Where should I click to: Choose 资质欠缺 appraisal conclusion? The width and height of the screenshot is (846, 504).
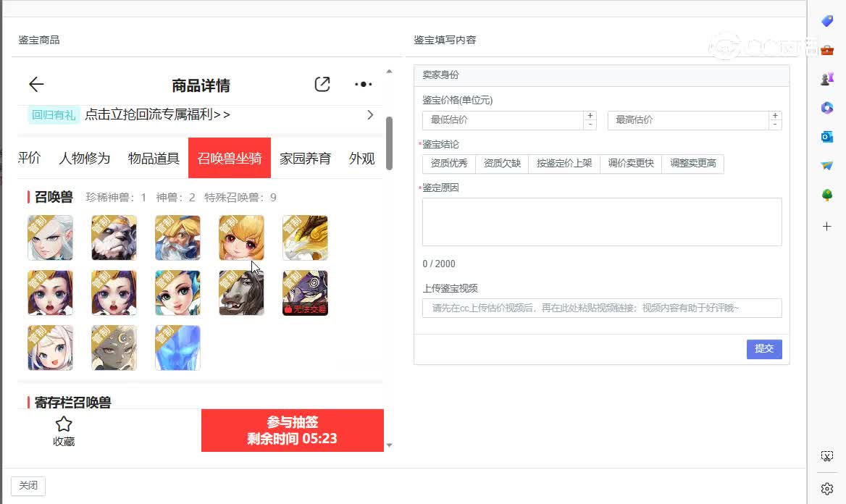pos(502,164)
